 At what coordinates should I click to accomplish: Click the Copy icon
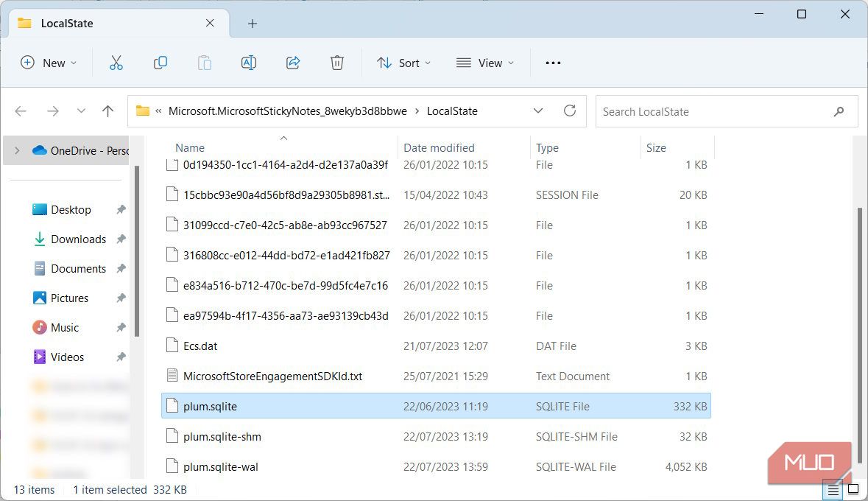click(160, 63)
